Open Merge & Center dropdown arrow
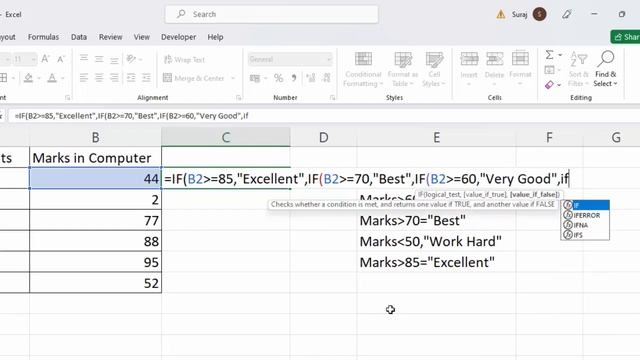The image size is (640, 360). coord(233,78)
